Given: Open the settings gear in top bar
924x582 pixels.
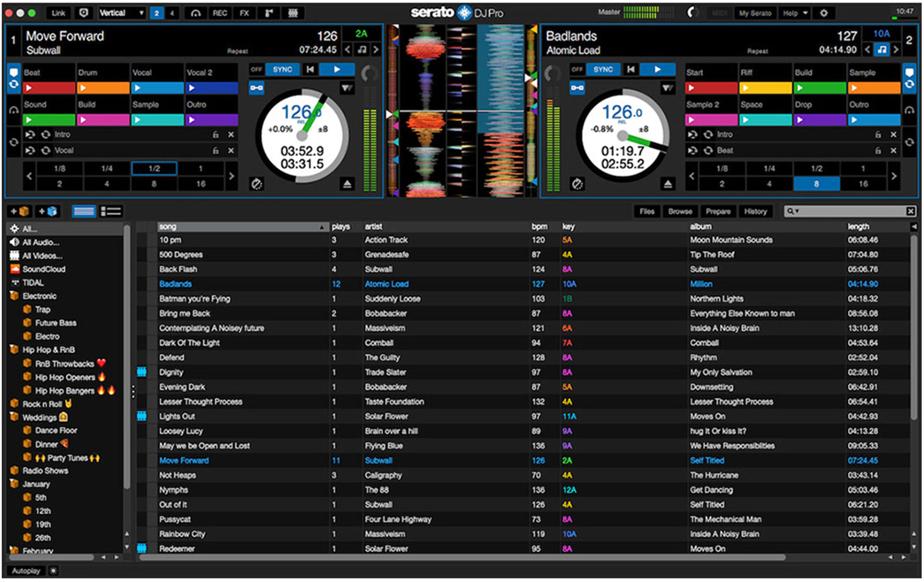Looking at the screenshot, I should coord(824,13).
